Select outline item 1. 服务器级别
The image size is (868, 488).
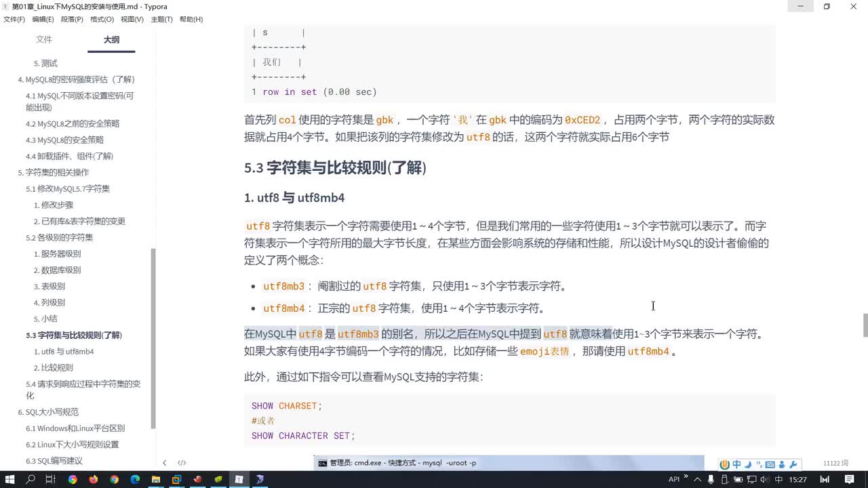(57, 253)
